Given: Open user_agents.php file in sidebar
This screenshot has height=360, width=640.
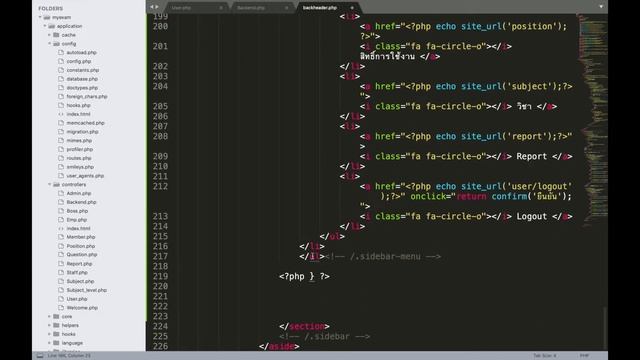Looking at the screenshot, I should (85, 176).
